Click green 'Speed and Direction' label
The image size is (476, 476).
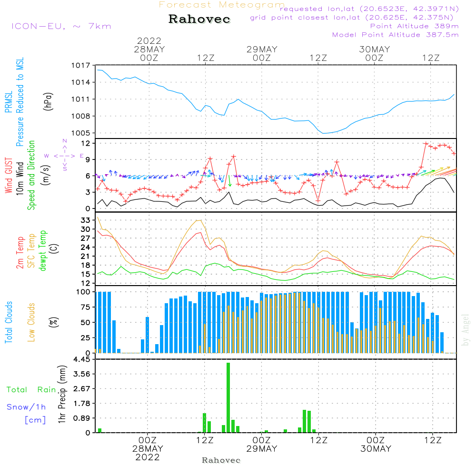31,175
